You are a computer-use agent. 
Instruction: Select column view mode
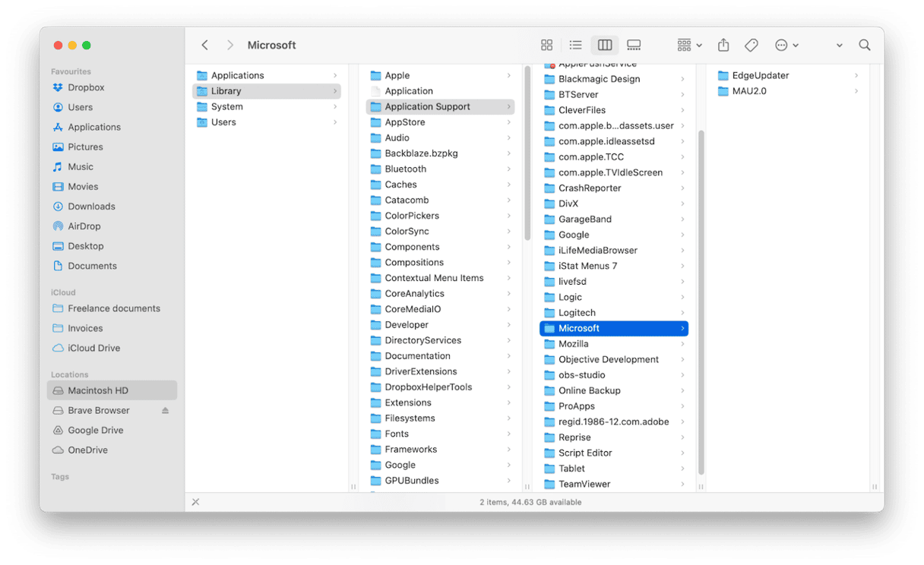point(605,46)
